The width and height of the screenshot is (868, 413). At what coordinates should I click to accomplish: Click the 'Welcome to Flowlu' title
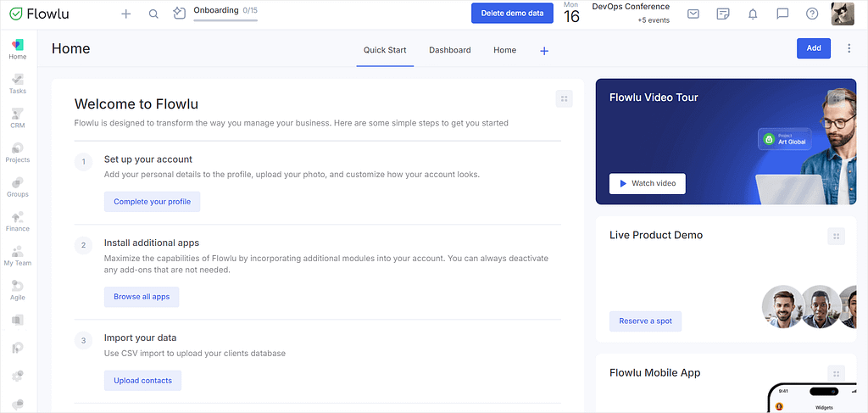coord(136,104)
